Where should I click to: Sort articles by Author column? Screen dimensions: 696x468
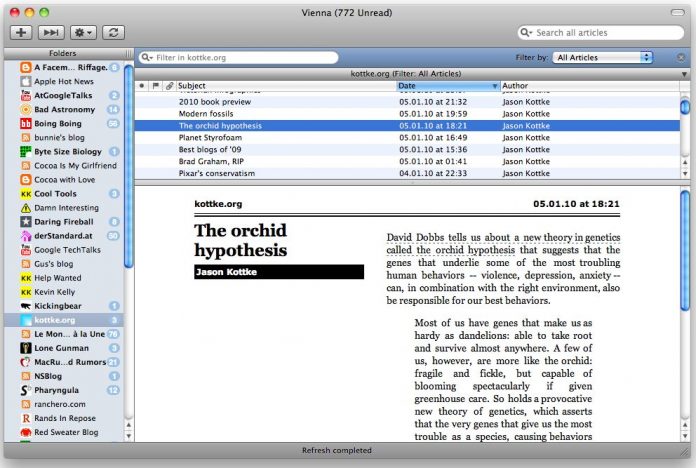589,86
